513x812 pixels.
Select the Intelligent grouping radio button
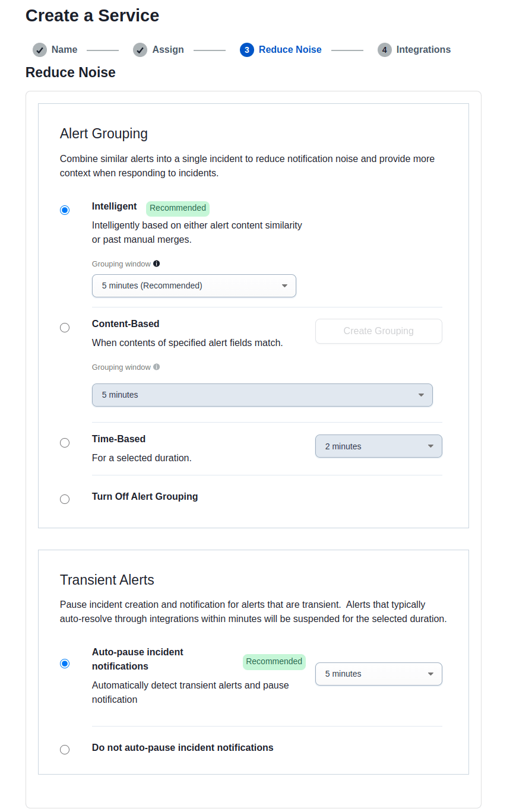(x=65, y=210)
